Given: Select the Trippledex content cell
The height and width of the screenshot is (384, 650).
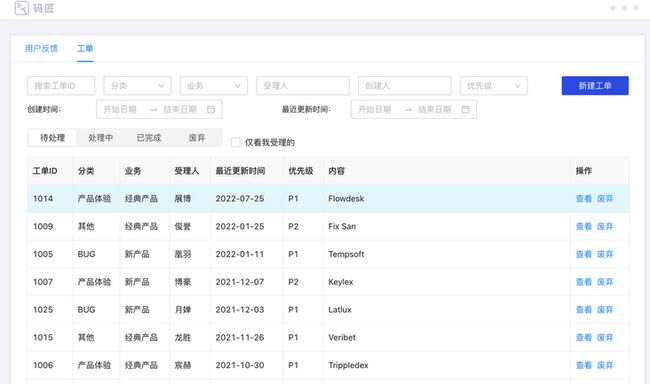Looking at the screenshot, I should 447,365.
